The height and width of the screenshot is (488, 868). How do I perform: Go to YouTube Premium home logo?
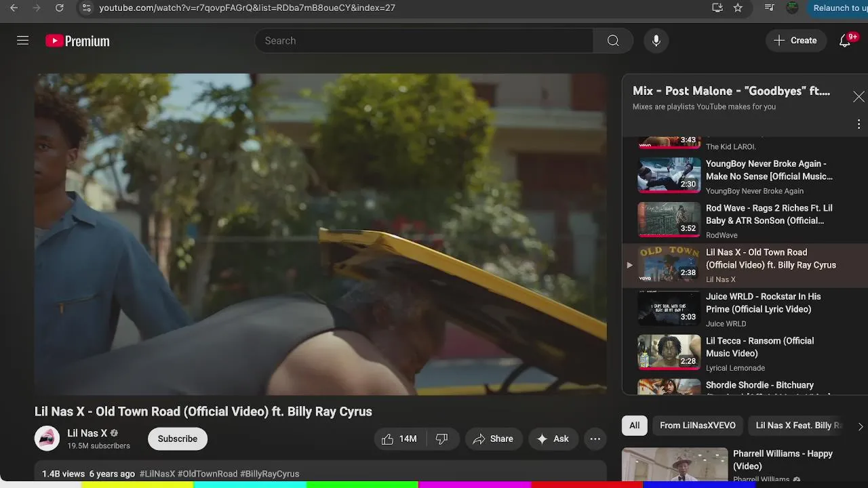click(x=77, y=41)
